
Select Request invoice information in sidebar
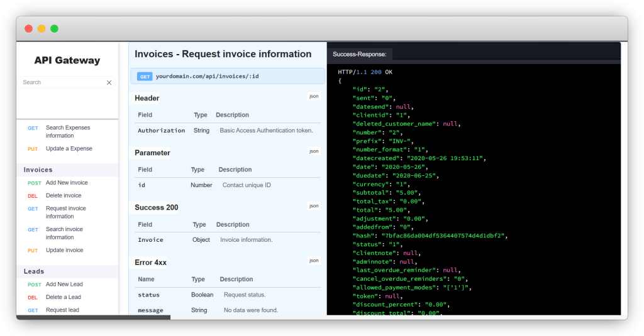pyautogui.click(x=65, y=212)
